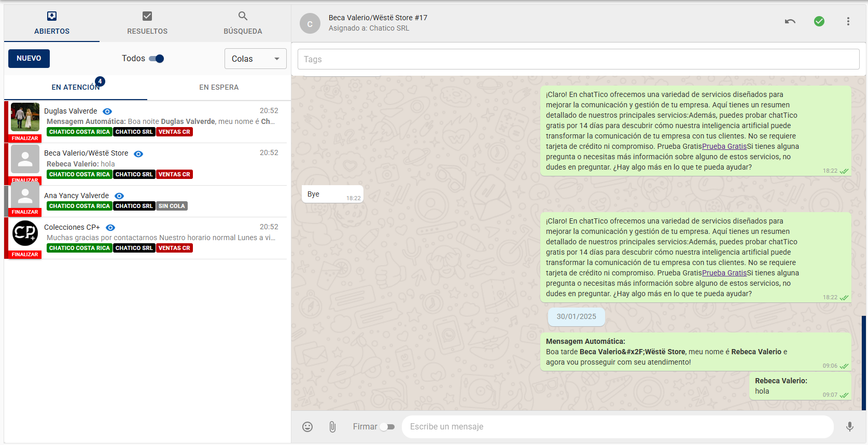Switch to the Resueltos tab
This screenshot has width=868, height=445.
147,23
